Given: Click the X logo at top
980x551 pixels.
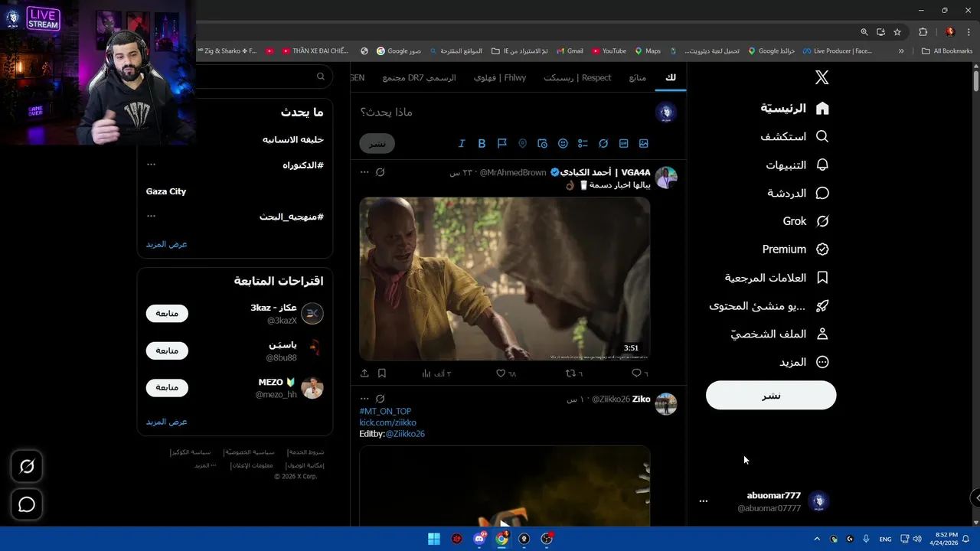Looking at the screenshot, I should click(x=822, y=77).
